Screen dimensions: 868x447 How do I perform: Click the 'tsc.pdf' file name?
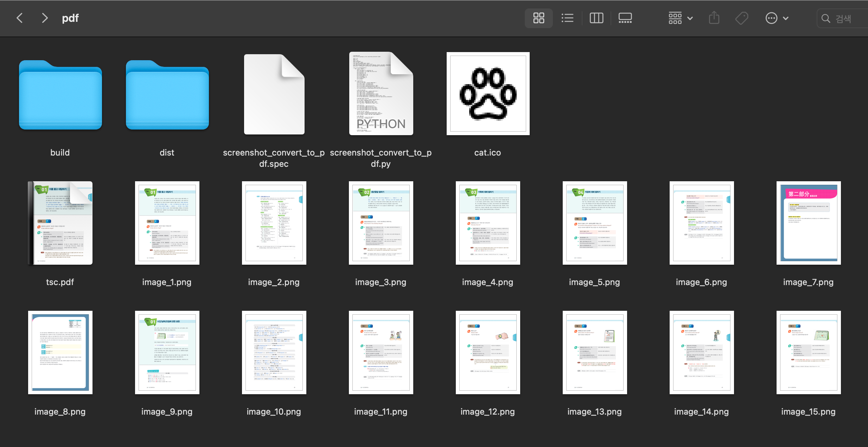60,282
